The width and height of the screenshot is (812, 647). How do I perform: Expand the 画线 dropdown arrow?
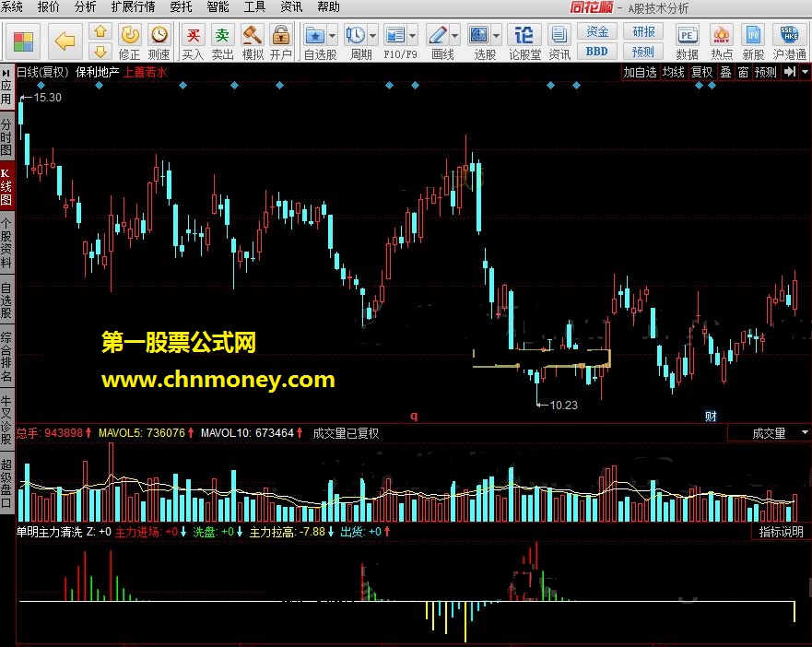pos(454,36)
